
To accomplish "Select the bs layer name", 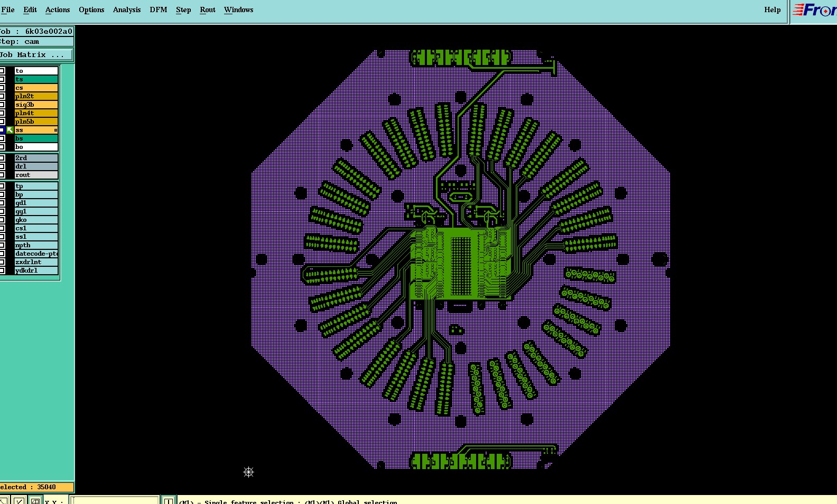I will (36, 138).
